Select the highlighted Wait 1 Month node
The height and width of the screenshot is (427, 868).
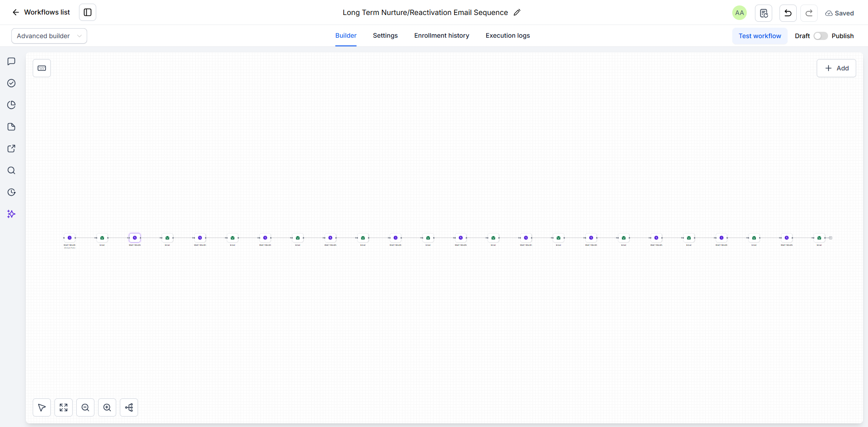(x=135, y=238)
